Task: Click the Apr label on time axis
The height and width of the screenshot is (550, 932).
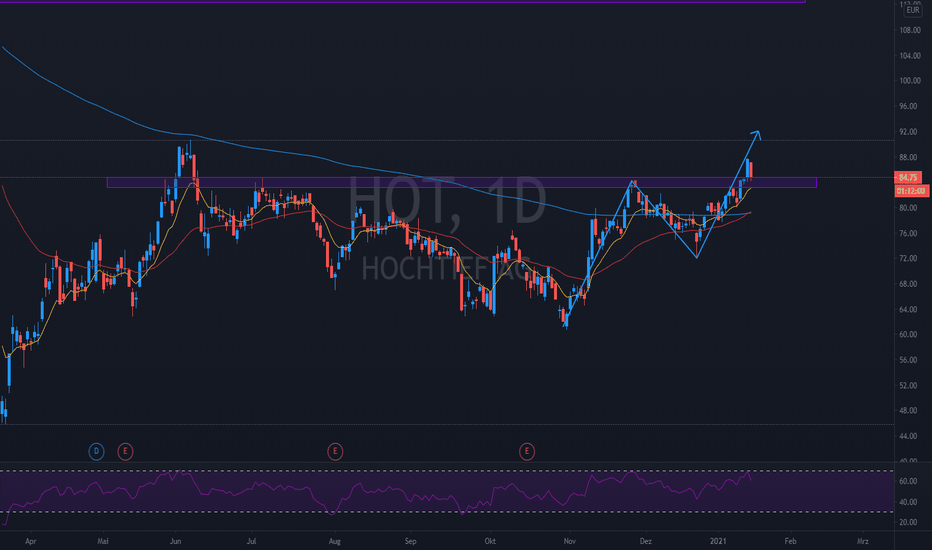Action: tap(31, 542)
